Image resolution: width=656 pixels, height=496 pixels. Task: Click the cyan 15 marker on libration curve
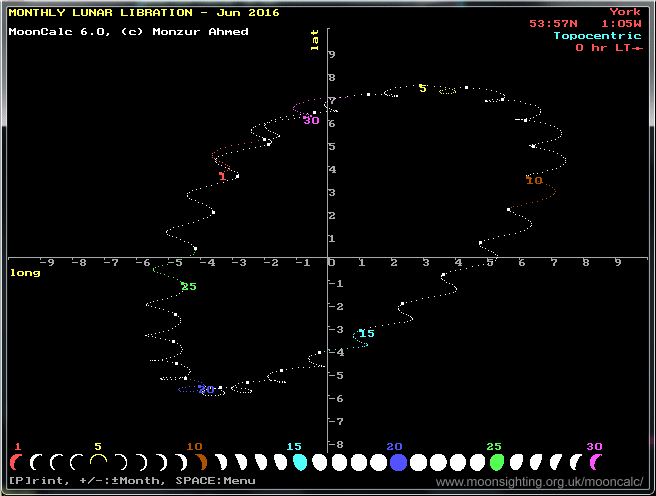(x=366, y=334)
